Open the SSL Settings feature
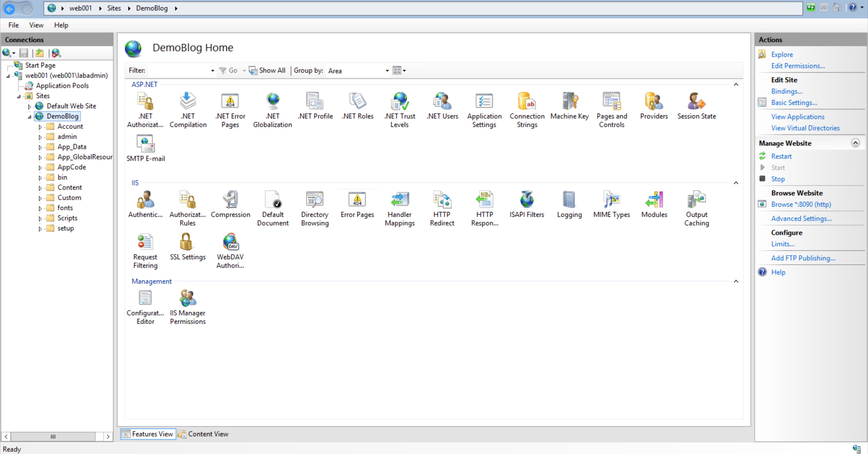Screen dimensions: 868x454 pyautogui.click(x=188, y=247)
